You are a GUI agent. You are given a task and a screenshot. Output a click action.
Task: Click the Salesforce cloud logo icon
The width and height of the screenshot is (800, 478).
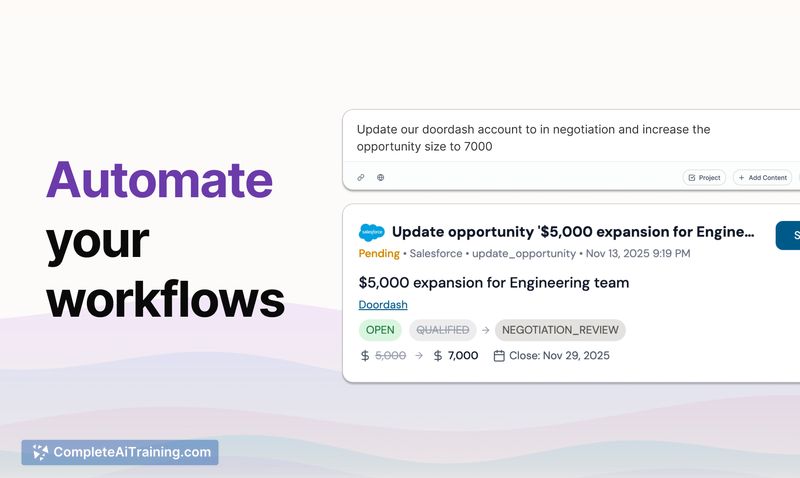[372, 232]
